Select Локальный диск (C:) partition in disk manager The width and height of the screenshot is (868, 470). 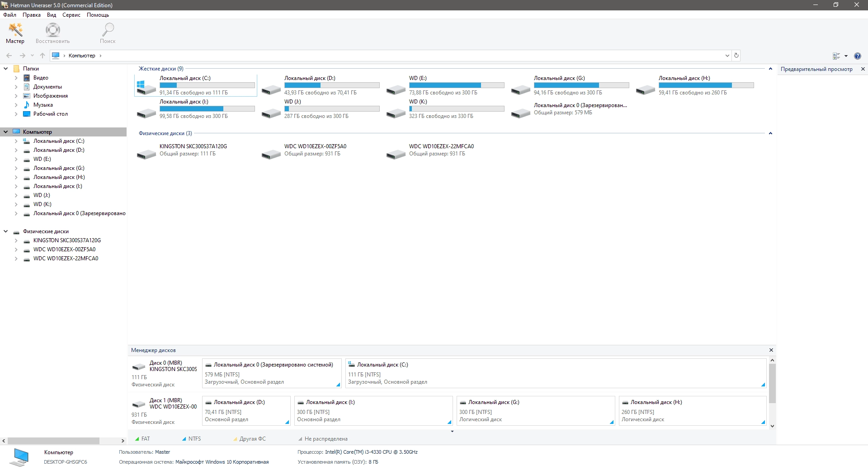(556, 373)
